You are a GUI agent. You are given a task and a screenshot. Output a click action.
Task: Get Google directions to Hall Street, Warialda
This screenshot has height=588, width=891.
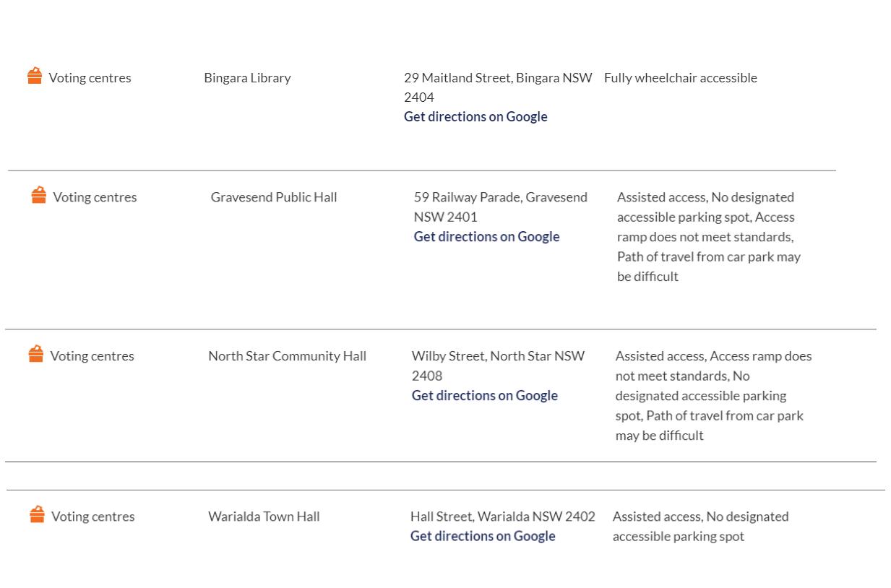[482, 535]
